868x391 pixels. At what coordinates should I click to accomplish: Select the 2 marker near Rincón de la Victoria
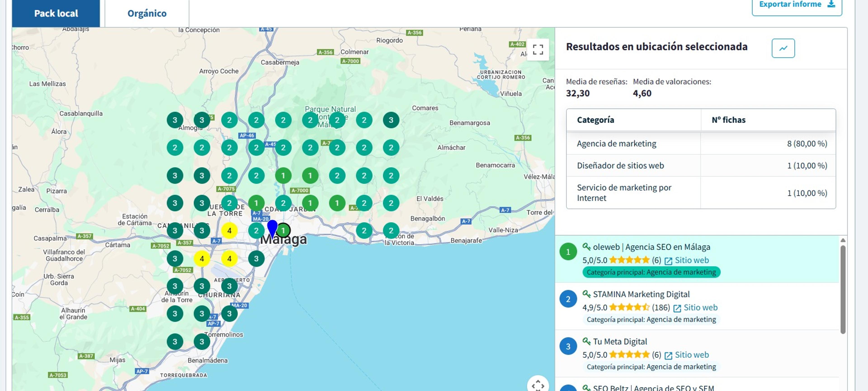click(391, 231)
